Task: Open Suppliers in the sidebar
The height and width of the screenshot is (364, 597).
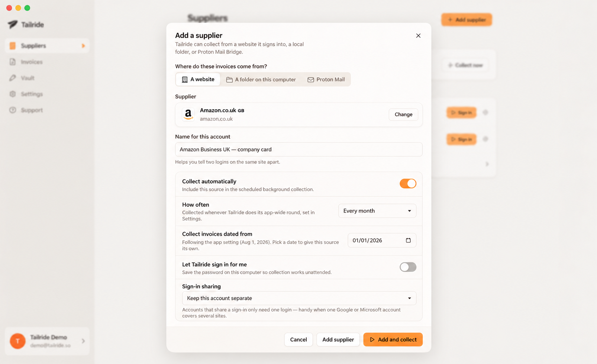Action: click(x=47, y=46)
